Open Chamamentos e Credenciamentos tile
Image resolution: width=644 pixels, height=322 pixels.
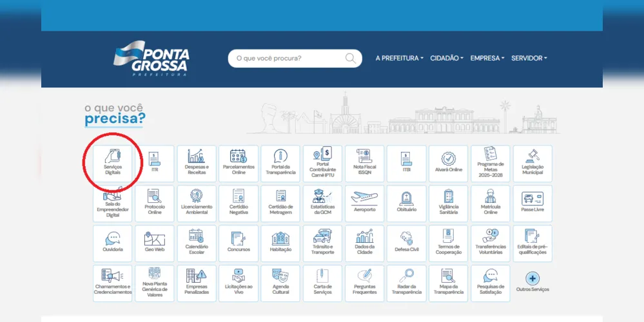point(113,283)
